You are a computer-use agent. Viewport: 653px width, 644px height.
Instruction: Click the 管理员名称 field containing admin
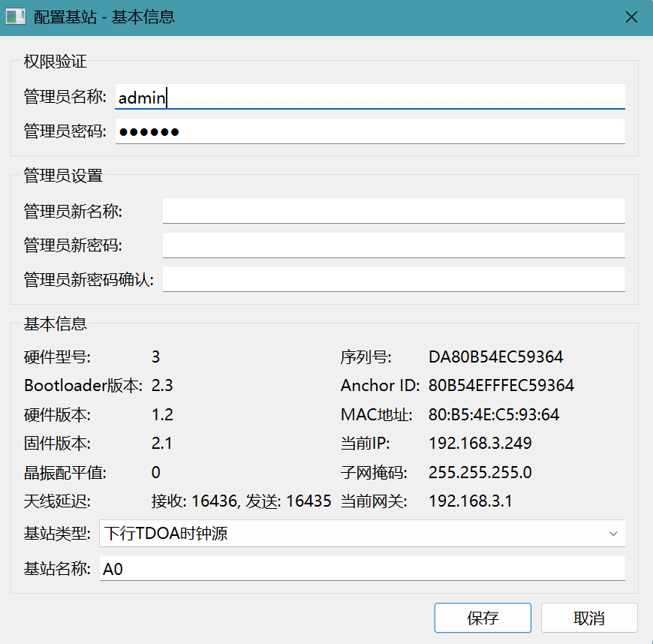(x=369, y=97)
